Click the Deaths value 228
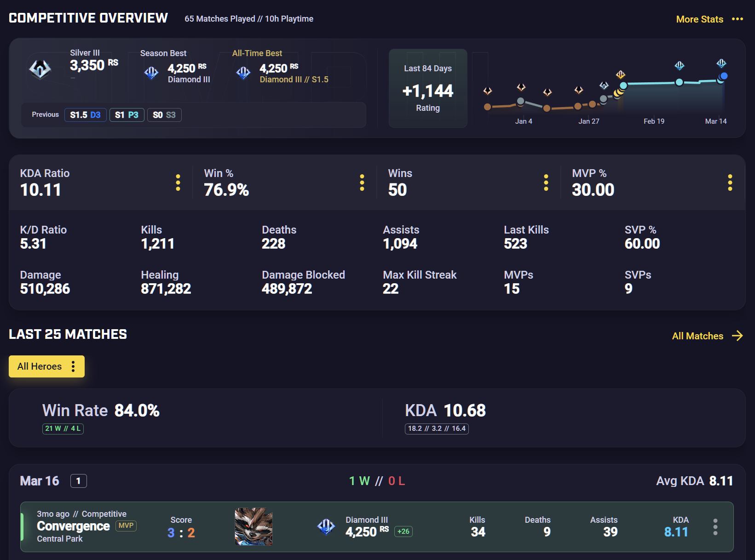The image size is (755, 560). pyautogui.click(x=274, y=244)
